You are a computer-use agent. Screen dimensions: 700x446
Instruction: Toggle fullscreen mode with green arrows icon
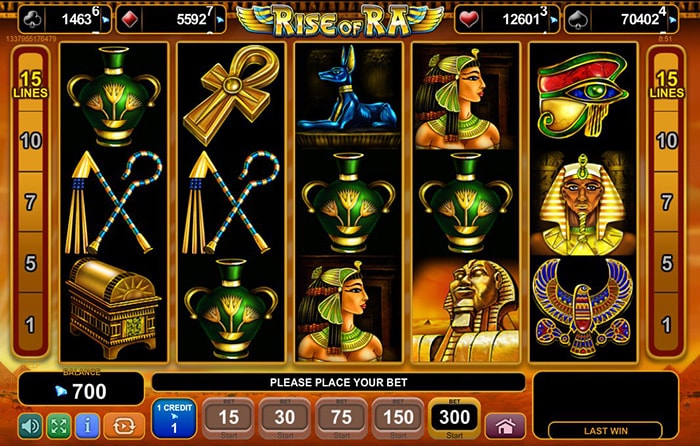[59, 426]
